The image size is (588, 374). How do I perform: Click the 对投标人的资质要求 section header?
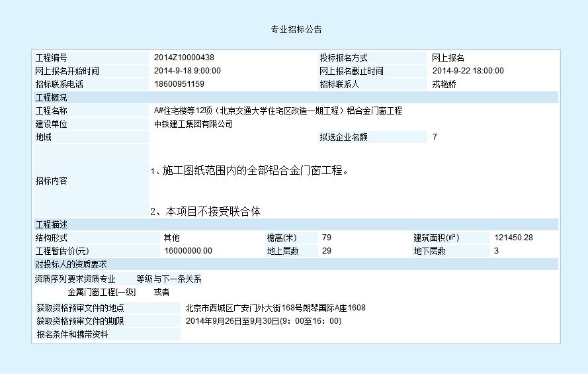70,264
